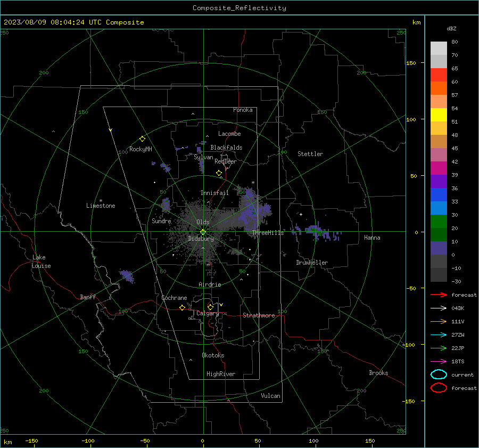Click the dBZ legend heading

pos(451,29)
